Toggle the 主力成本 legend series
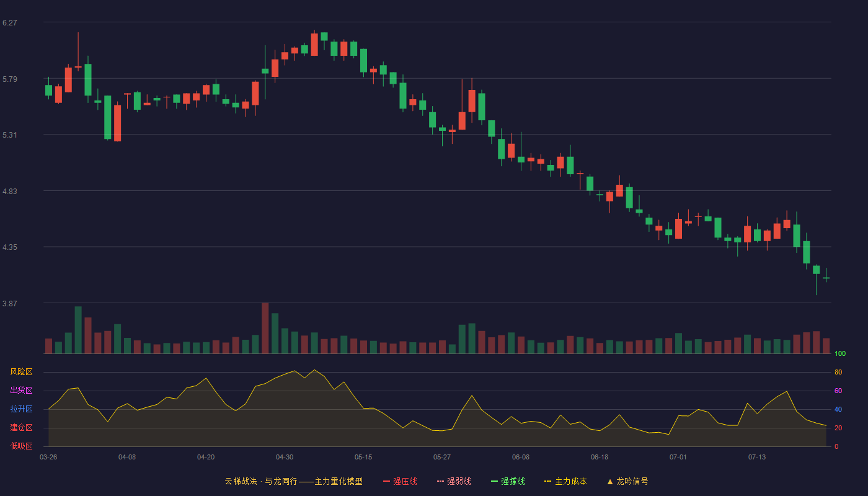Screen dimensions: 868x496 [565, 481]
